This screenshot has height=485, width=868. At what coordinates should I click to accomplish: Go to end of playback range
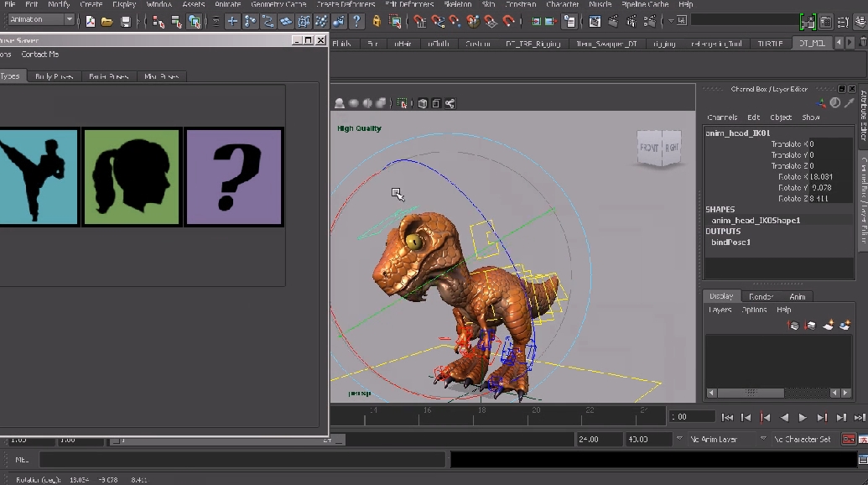[860, 418]
